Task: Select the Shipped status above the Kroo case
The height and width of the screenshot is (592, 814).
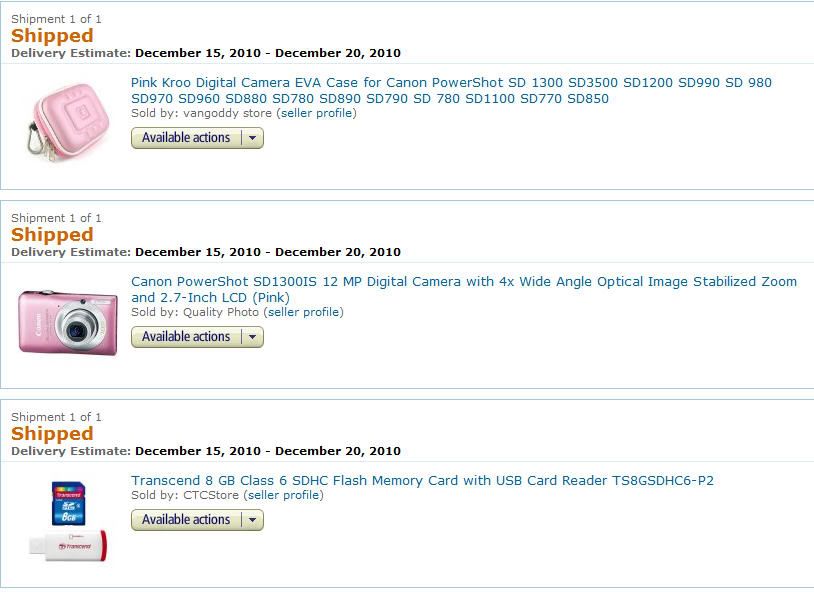Action: [52, 36]
